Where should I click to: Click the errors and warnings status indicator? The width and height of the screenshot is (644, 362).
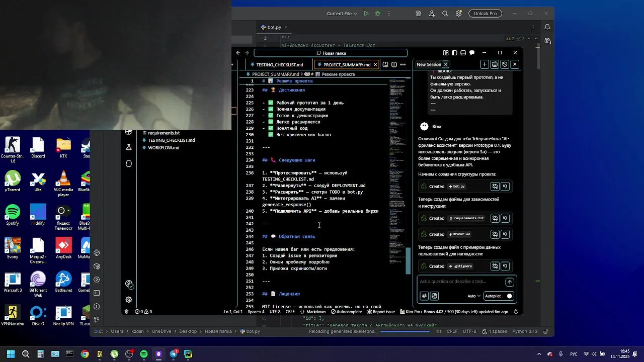point(143,312)
